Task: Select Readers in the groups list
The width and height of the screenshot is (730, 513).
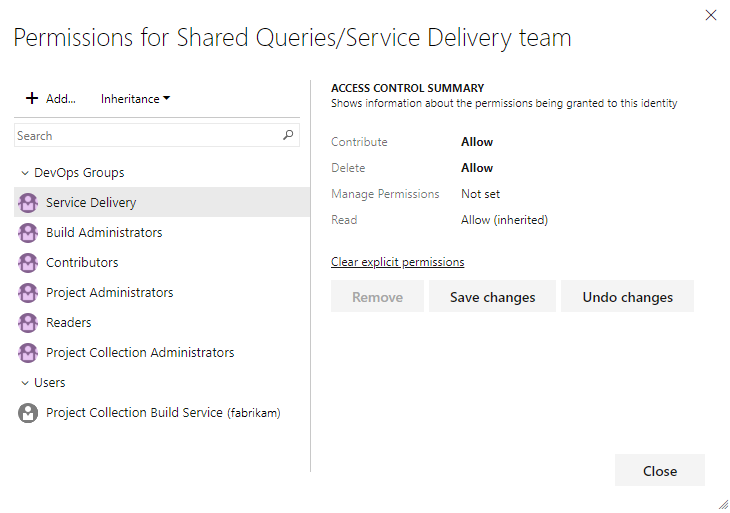Action: point(69,323)
